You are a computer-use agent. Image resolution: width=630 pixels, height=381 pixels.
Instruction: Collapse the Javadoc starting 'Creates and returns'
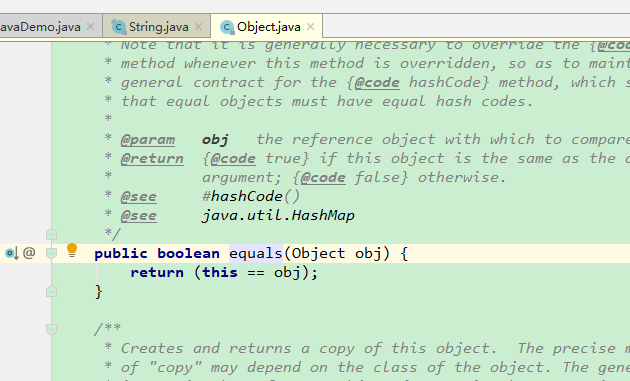(51, 329)
